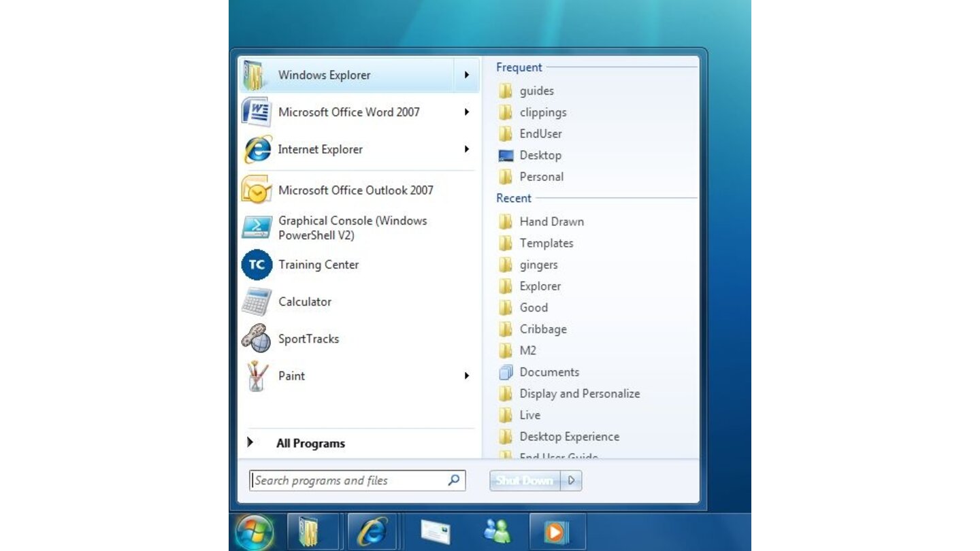
Task: Select Graphical Console (Windows PowerShell V2) label
Action: (x=353, y=228)
